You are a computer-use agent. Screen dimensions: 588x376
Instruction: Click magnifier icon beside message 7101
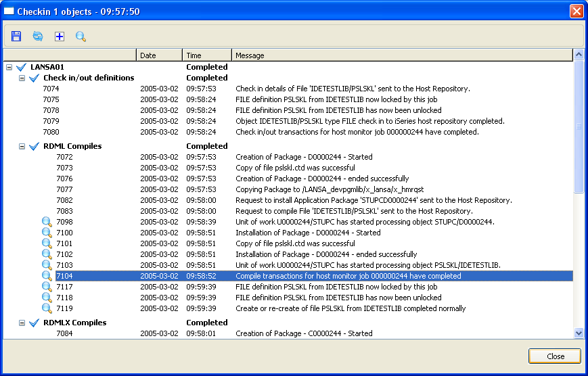pyautogui.click(x=47, y=243)
